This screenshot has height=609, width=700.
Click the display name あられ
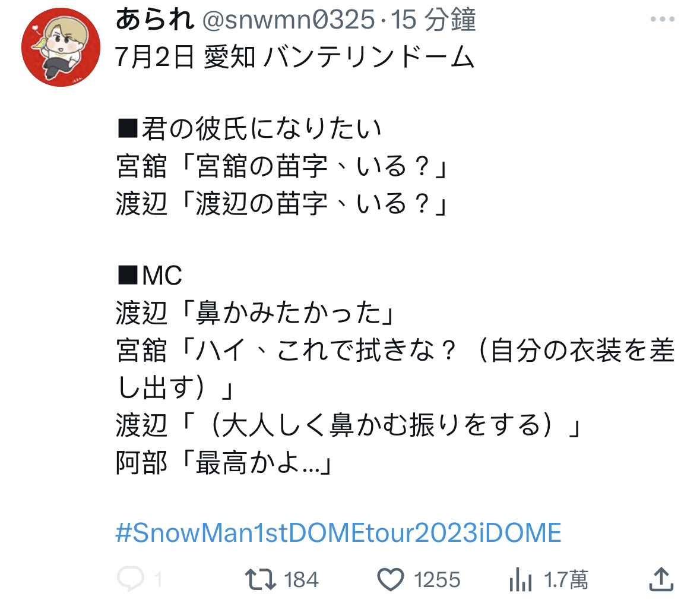point(155,20)
